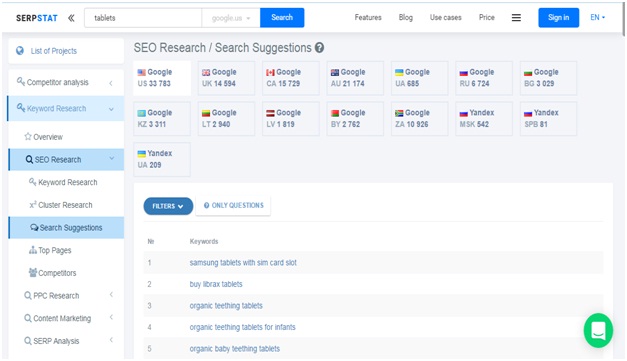Select Google LT 2 940 database
627x361 pixels.
click(x=226, y=119)
